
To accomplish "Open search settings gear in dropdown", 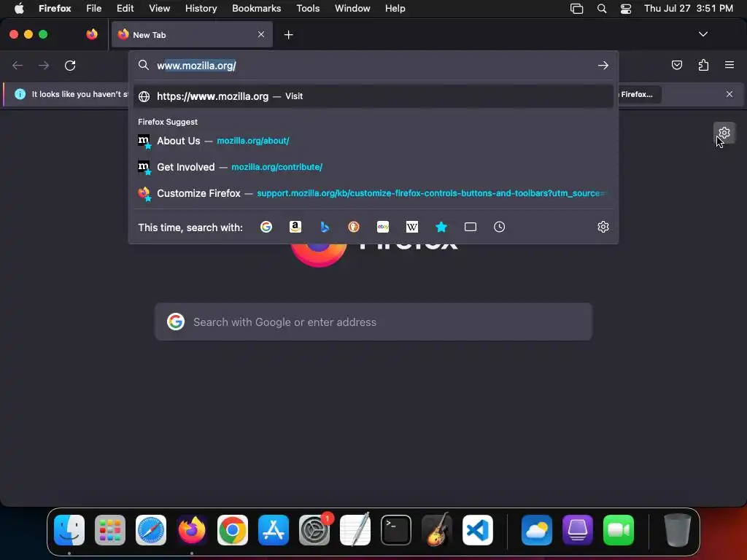I will [603, 227].
